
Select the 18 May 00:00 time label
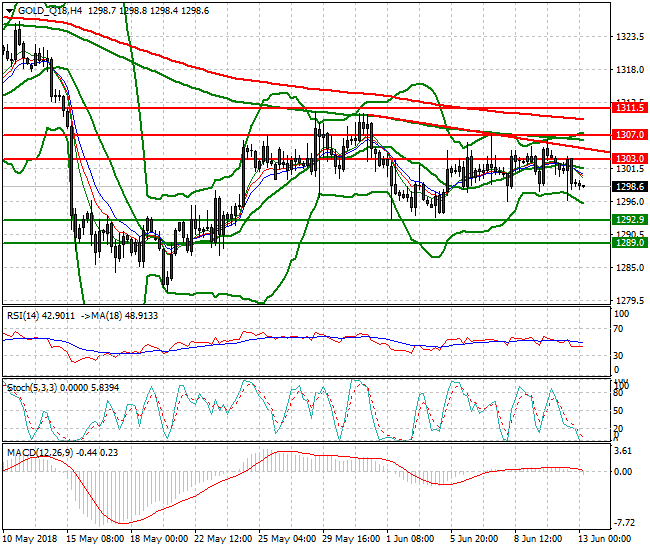[x=159, y=539]
